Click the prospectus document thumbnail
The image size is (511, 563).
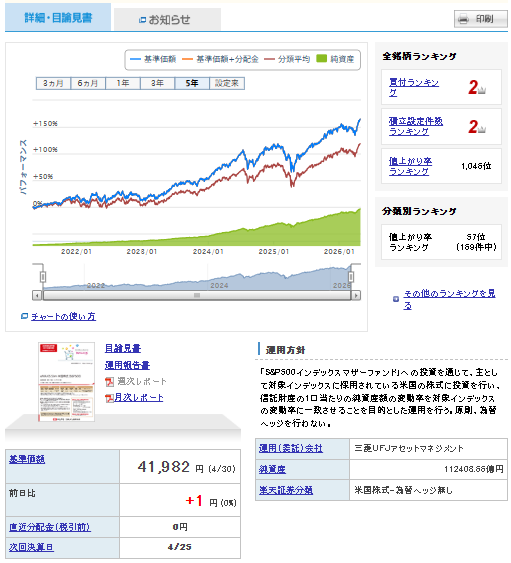[x=66, y=382]
